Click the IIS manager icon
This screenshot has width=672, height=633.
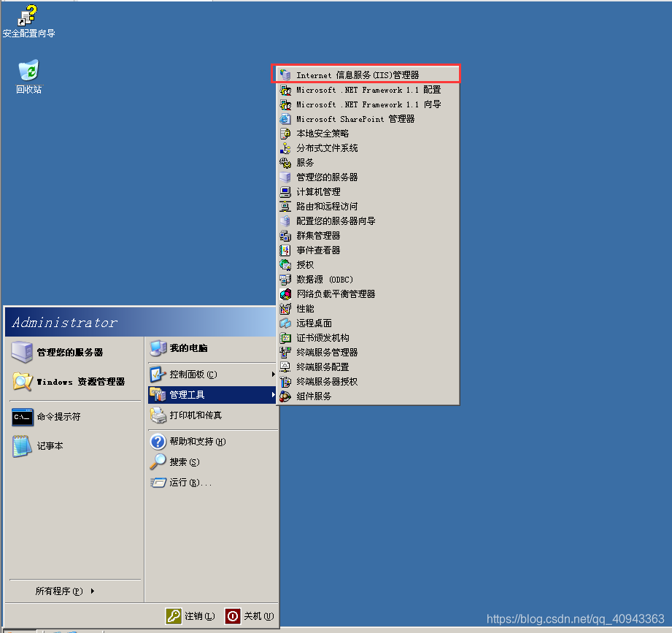pos(285,75)
